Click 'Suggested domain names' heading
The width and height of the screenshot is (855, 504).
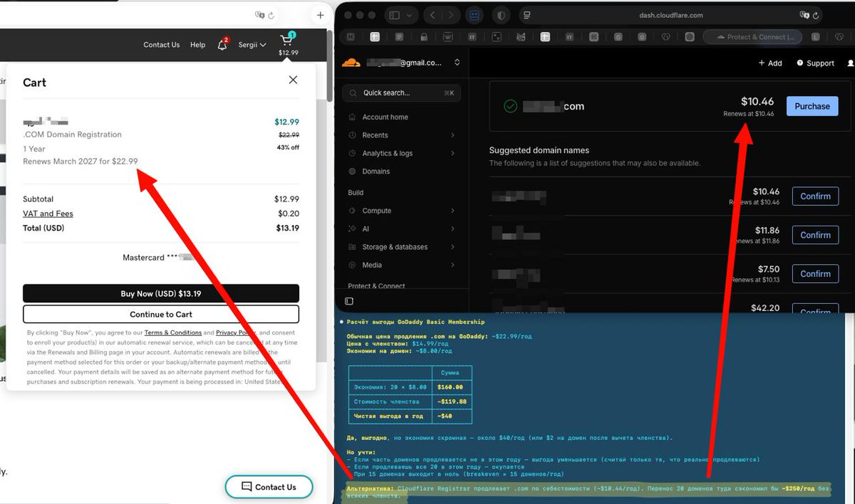click(x=539, y=150)
